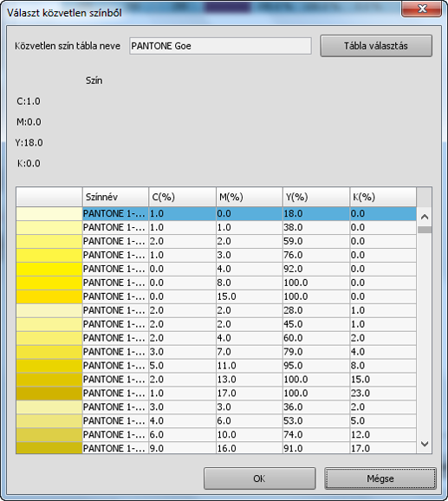Select swatch of row with Y 38.0

(x=49, y=227)
